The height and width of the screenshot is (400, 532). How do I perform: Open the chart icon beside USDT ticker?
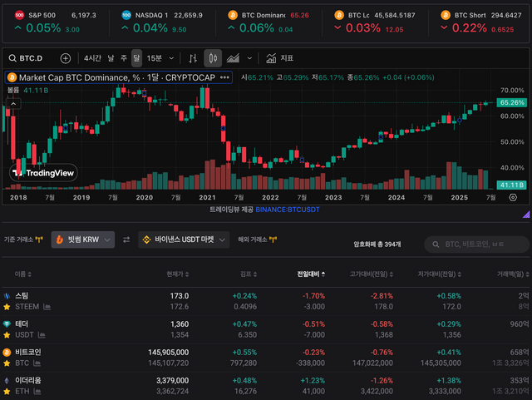coord(42,335)
